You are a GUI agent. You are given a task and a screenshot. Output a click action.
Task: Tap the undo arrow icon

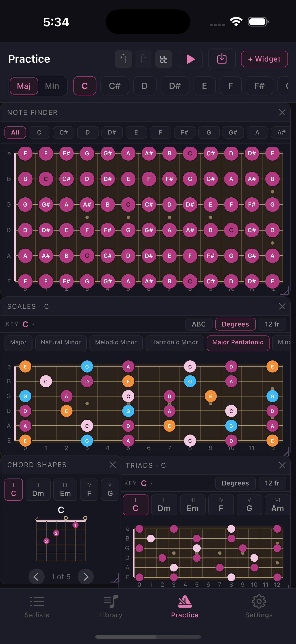(x=123, y=59)
